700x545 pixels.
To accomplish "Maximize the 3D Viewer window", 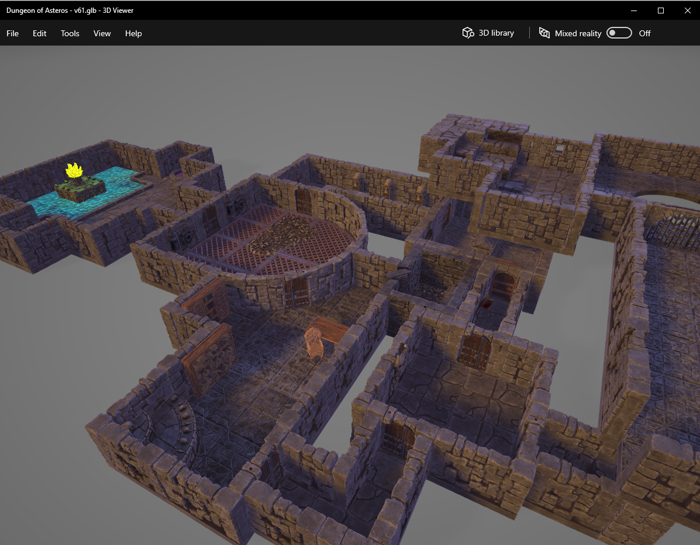I will pyautogui.click(x=661, y=10).
